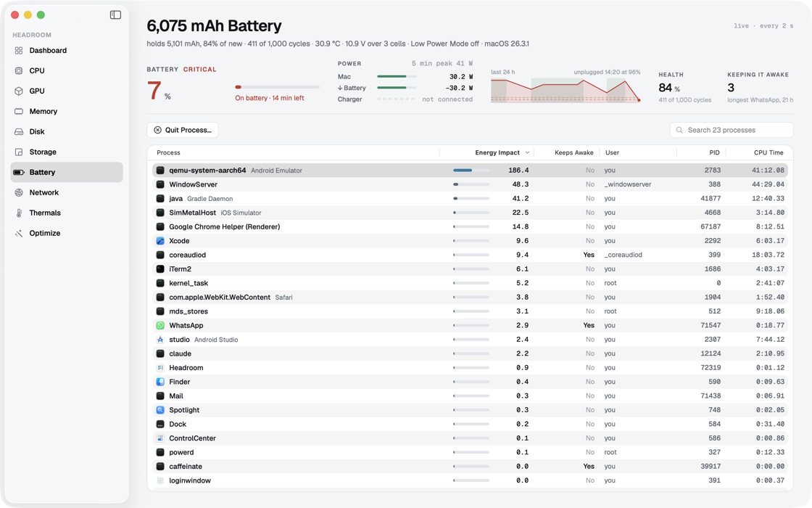Select the caffeinate process row
This screenshot has height=508, width=812.
[x=471, y=466]
